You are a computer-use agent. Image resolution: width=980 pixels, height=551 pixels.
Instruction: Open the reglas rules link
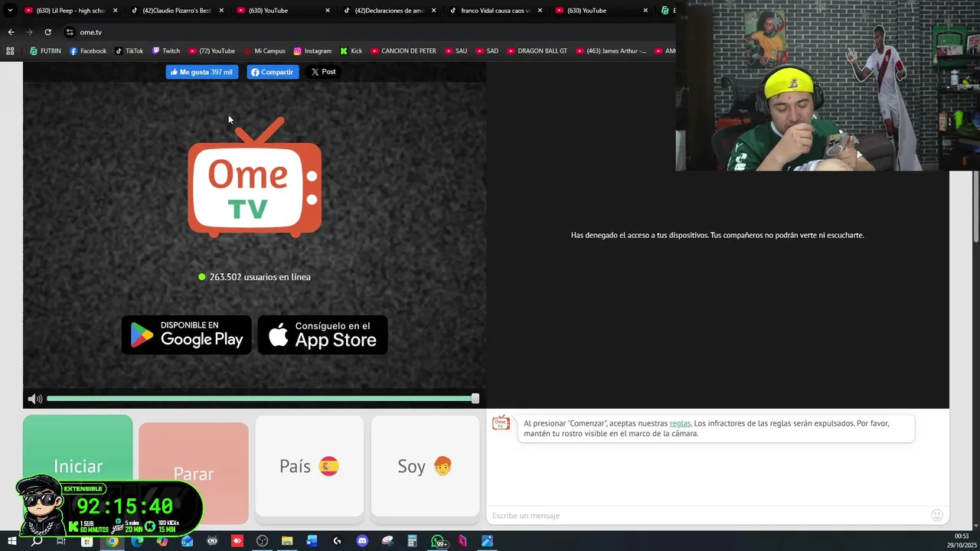pyautogui.click(x=680, y=423)
